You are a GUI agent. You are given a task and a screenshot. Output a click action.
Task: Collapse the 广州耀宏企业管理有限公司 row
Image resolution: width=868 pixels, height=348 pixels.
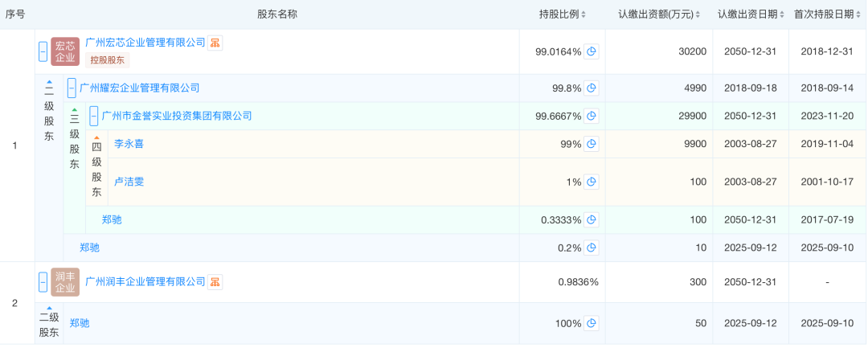pos(72,88)
